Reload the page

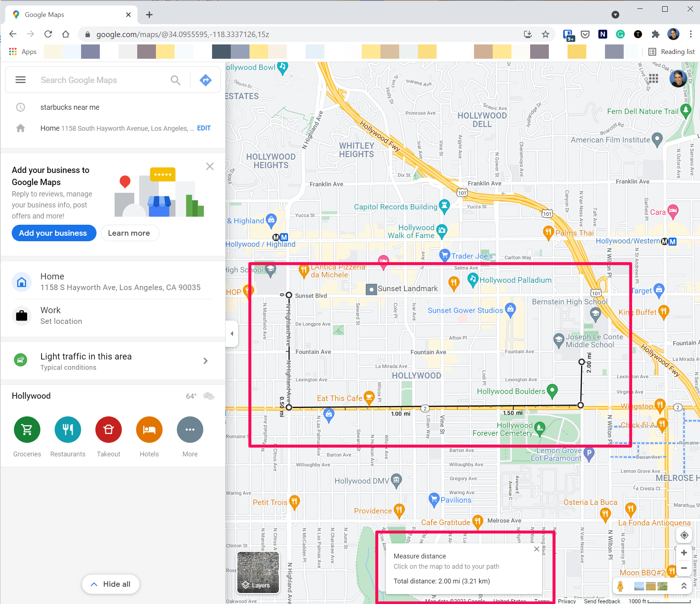[48, 34]
